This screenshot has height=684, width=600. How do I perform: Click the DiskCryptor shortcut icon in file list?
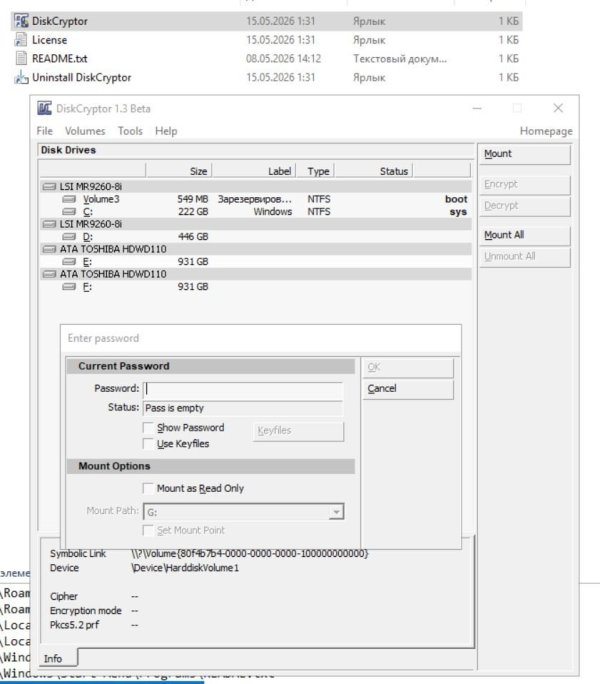tap(21, 21)
